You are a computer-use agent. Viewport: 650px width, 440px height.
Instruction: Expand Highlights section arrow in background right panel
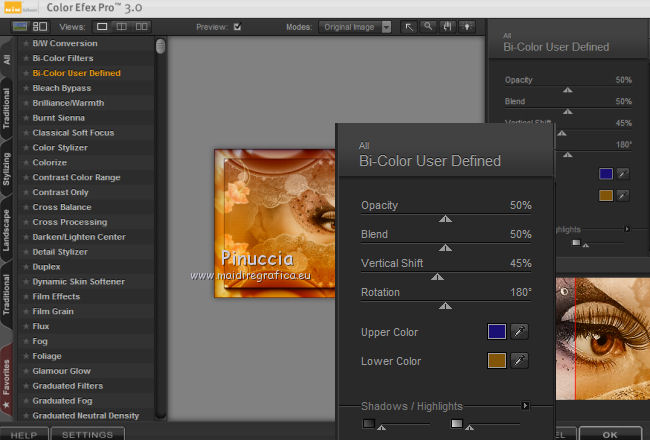(627, 229)
